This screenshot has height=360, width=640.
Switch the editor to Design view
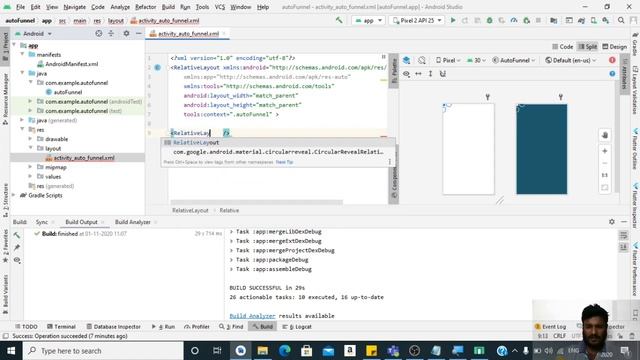coord(614,47)
